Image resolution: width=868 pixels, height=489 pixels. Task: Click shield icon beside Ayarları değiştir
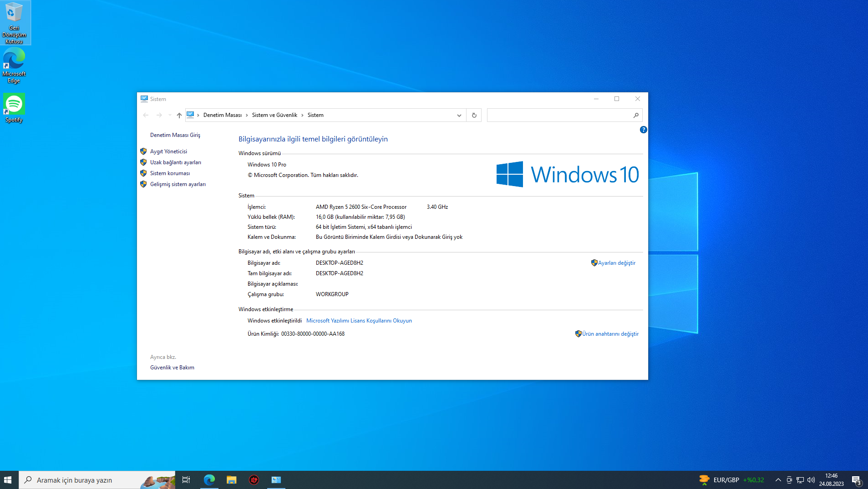pos(594,263)
